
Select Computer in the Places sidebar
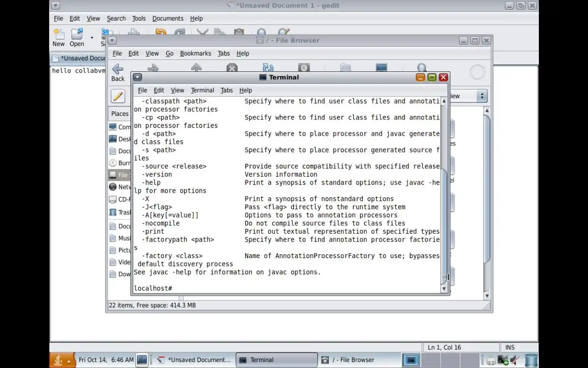tap(119, 127)
